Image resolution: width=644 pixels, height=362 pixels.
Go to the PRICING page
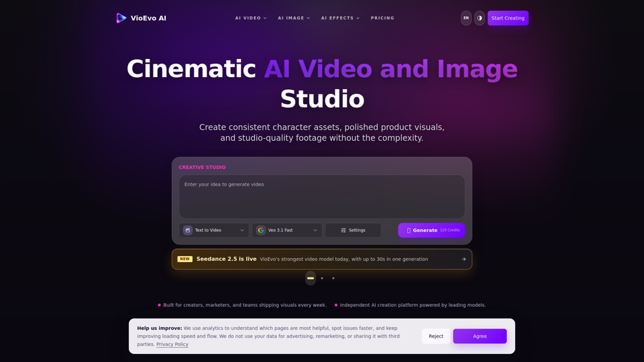pos(382,18)
